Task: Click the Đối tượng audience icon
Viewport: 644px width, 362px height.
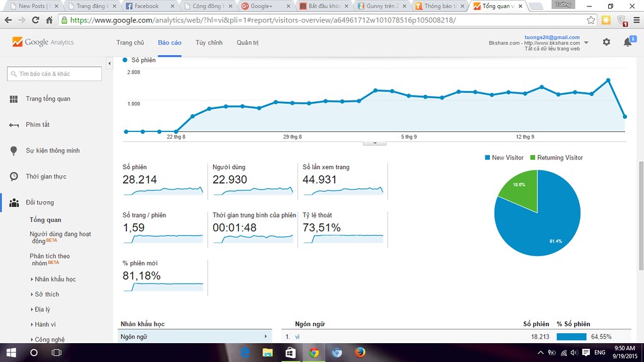Action: pyautogui.click(x=14, y=202)
